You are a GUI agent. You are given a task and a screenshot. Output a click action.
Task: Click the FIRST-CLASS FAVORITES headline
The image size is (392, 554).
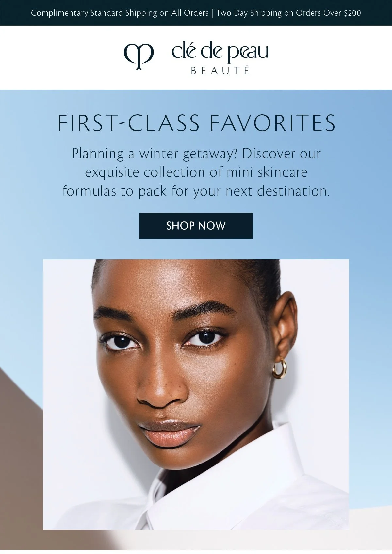196,123
